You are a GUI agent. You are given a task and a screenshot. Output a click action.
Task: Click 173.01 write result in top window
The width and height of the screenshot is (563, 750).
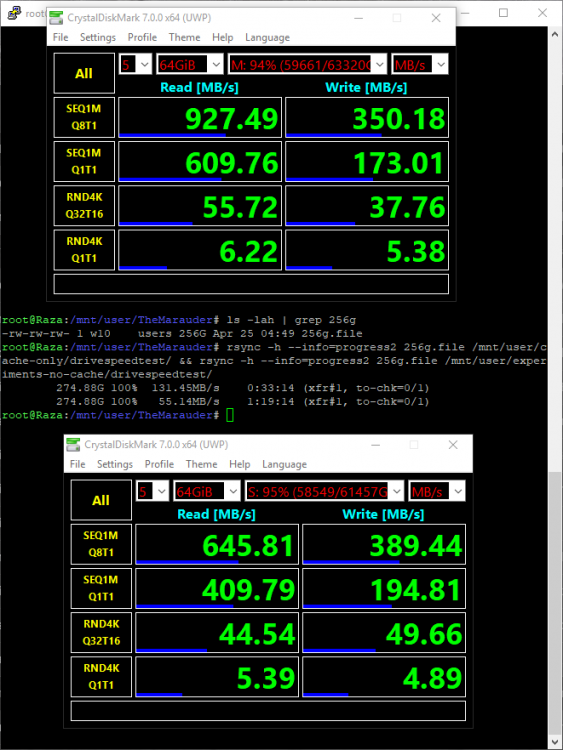[x=367, y=162]
